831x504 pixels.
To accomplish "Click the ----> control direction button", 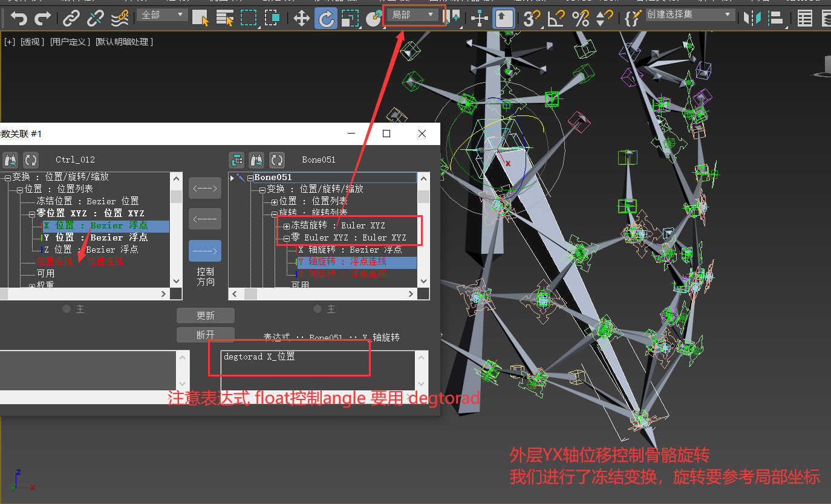I will pos(205,250).
